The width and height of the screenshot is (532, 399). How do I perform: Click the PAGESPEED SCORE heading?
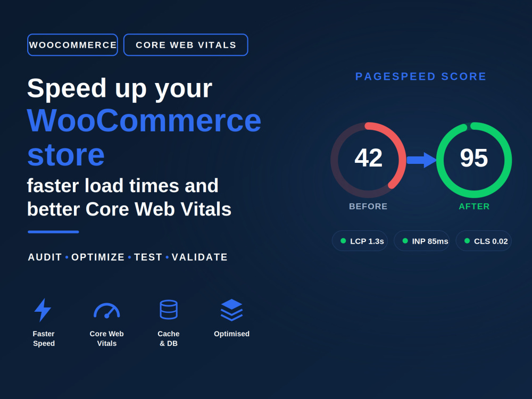(x=421, y=76)
